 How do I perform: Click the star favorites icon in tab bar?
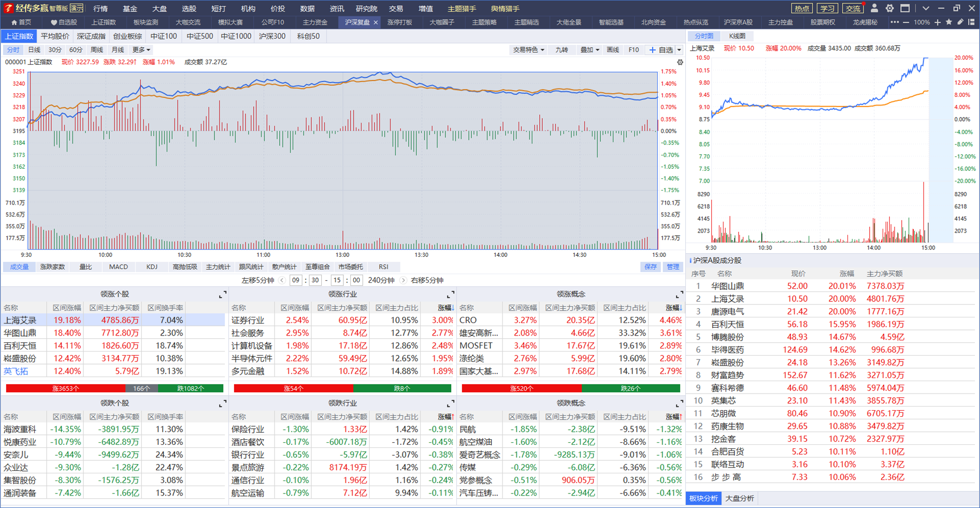click(949, 22)
